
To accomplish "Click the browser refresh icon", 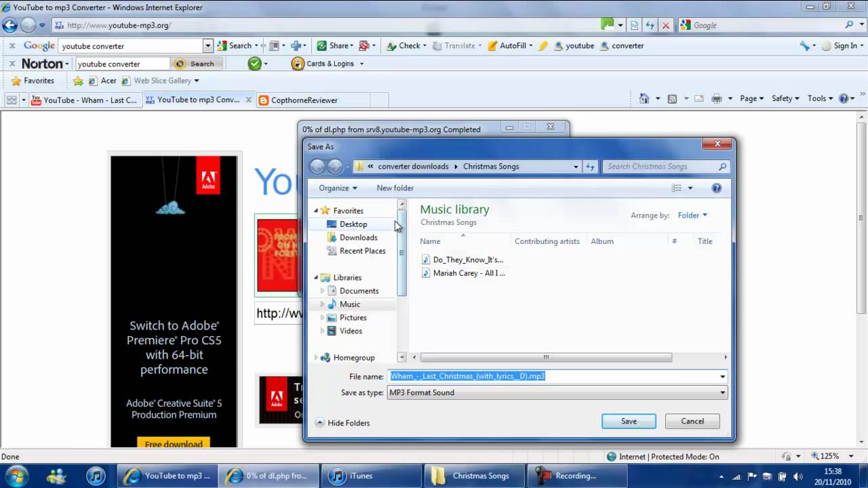I will pyautogui.click(x=650, y=25).
